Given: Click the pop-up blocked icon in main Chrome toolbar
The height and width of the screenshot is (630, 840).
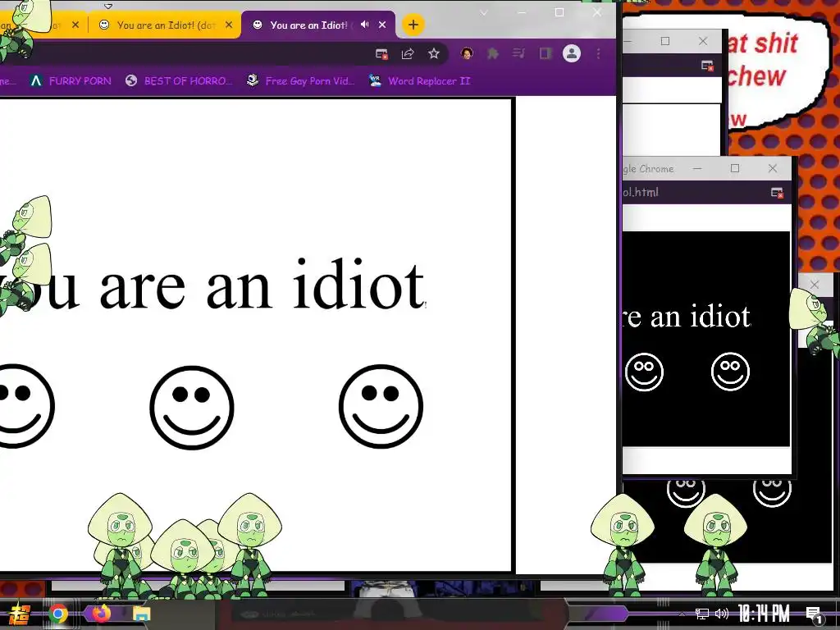Looking at the screenshot, I should point(381,53).
